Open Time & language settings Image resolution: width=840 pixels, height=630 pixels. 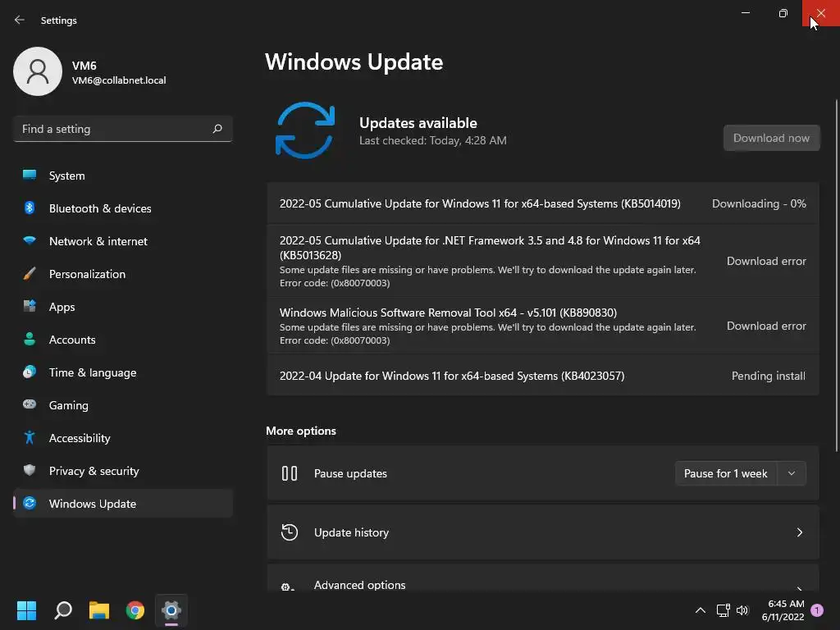click(x=123, y=372)
